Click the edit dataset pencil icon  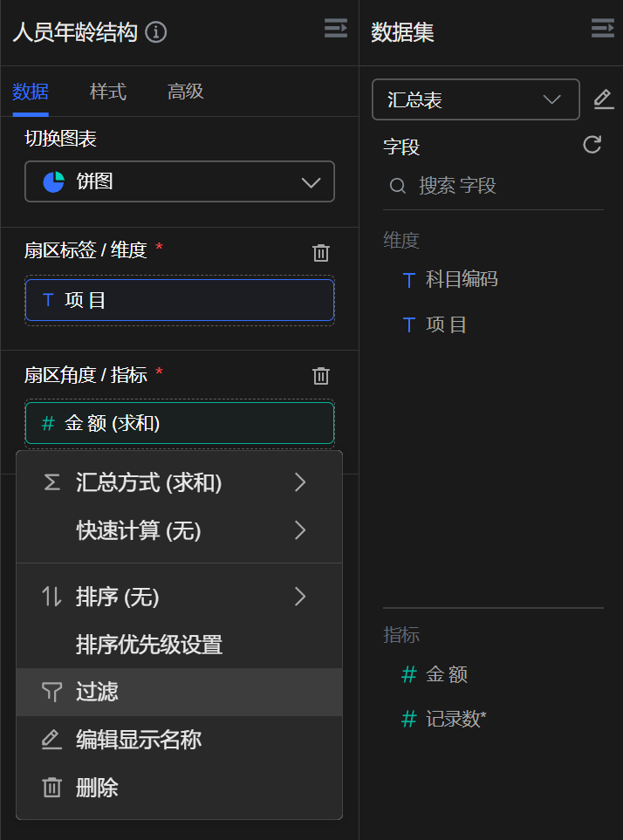603,99
